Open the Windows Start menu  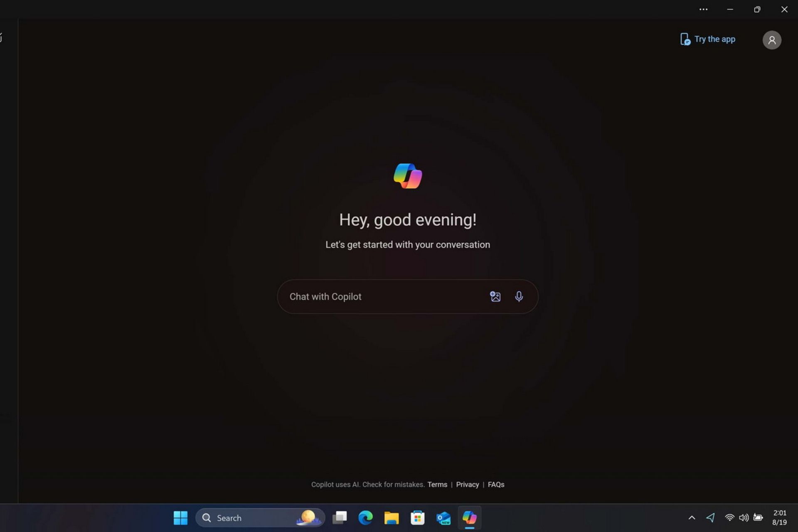(x=181, y=518)
